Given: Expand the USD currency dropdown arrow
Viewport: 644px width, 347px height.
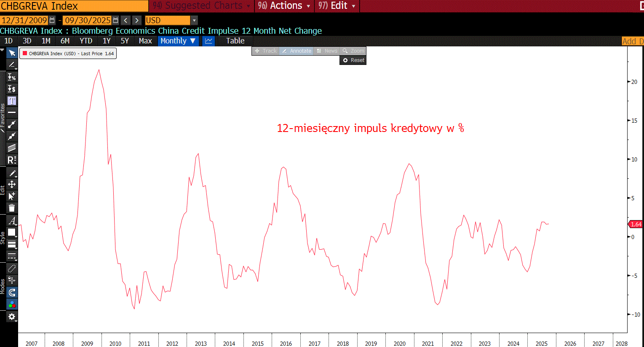Looking at the screenshot, I should (194, 20).
